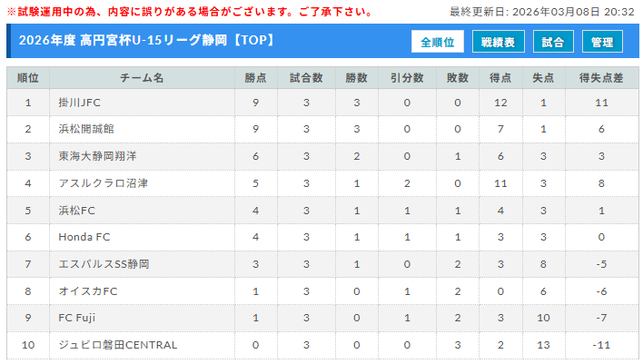Screen dimensions: 643x364
Task: Click the 勝点 column header
Action: click(256, 78)
